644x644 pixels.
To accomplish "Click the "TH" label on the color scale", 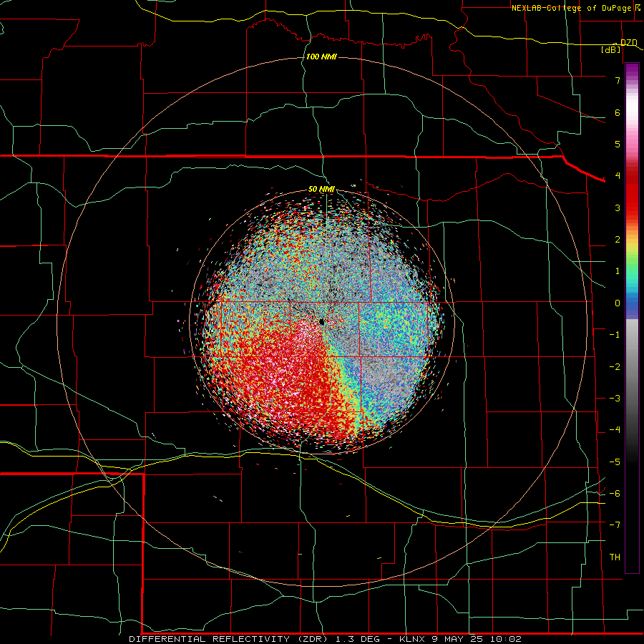I will (615, 557).
